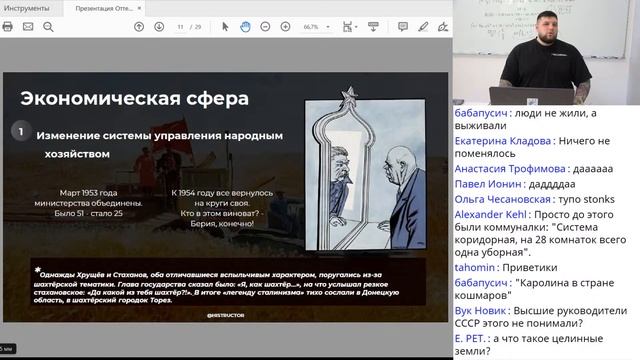This screenshot has height=360, width=640.
Task: Click chat username Е. РЕТ.
Action: pyautogui.click(x=469, y=338)
